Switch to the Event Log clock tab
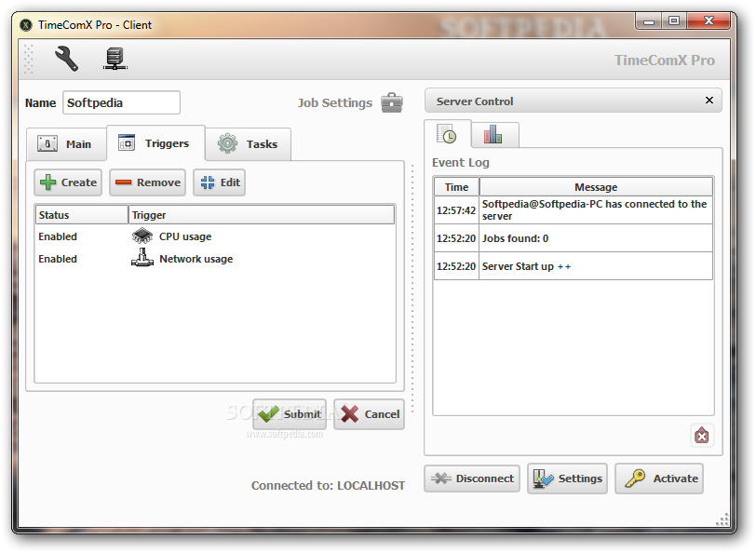This screenshot has width=756, height=553. pyautogui.click(x=447, y=134)
